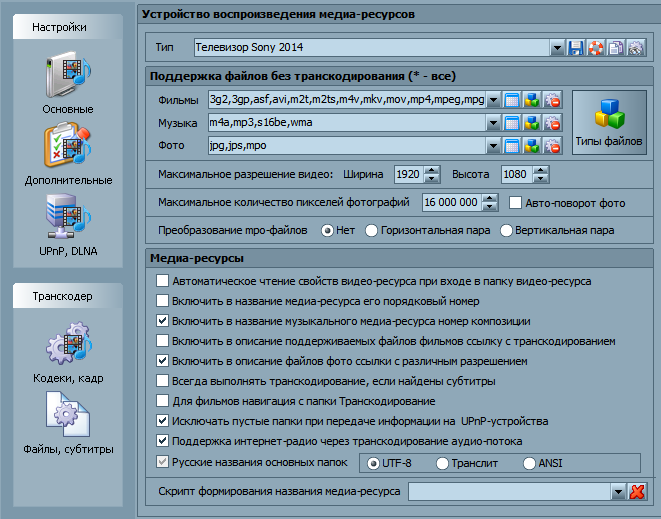
Task: Open Файлы, субтитры transcoder settings
Action: coord(68,424)
